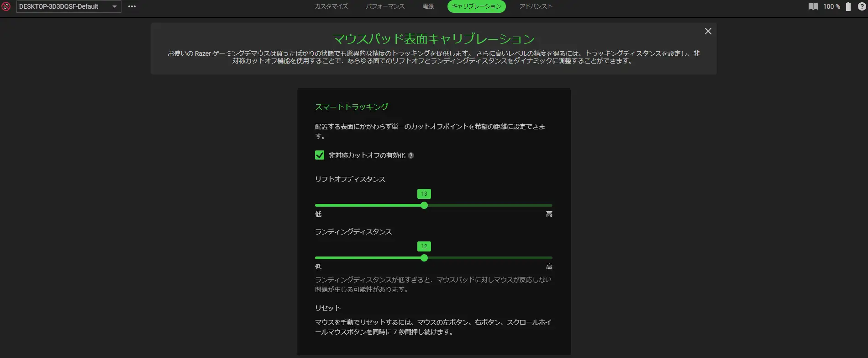Open the DESKTOP-3D3DQSF-Default profile dropdown
Screen dimensions: 868x358
tap(69, 6)
